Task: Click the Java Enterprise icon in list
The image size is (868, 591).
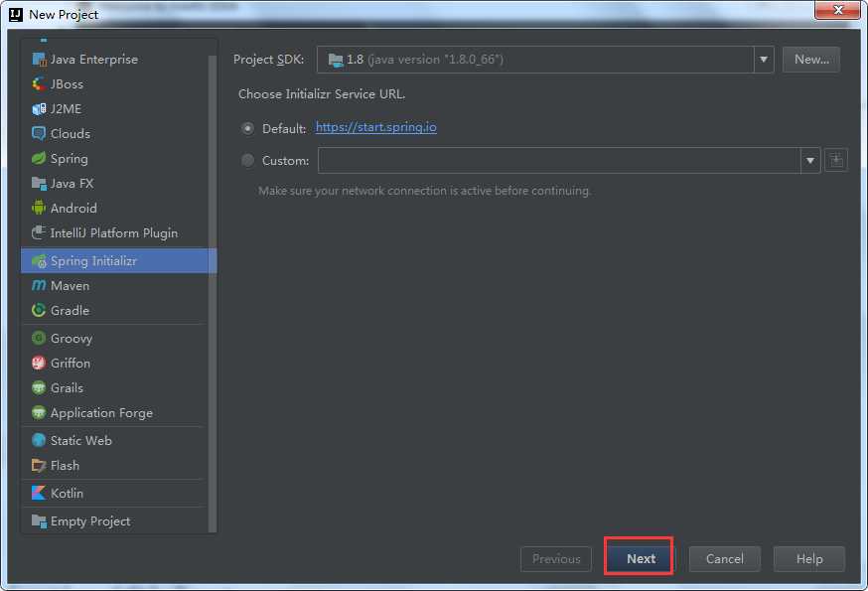Action: (x=39, y=60)
